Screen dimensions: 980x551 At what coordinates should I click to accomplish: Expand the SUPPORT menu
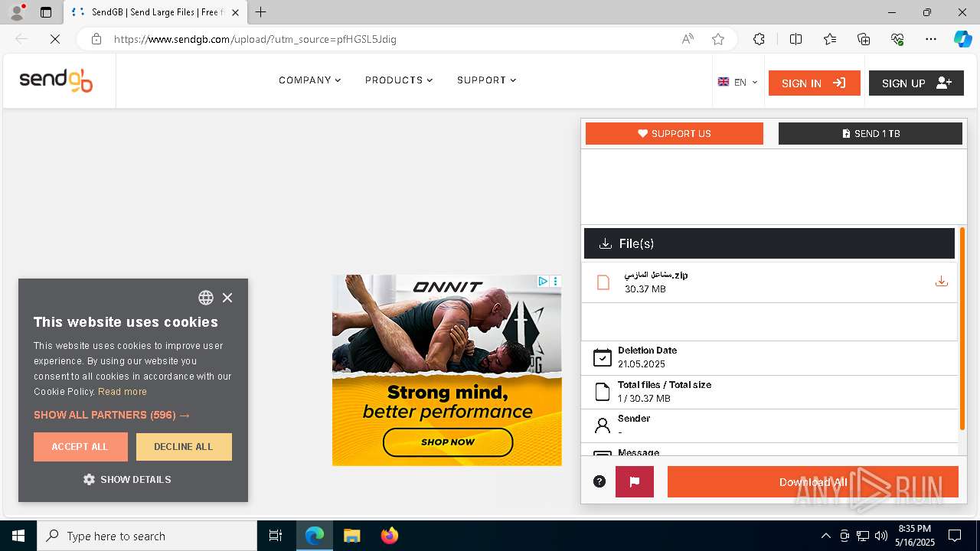pyautogui.click(x=487, y=80)
